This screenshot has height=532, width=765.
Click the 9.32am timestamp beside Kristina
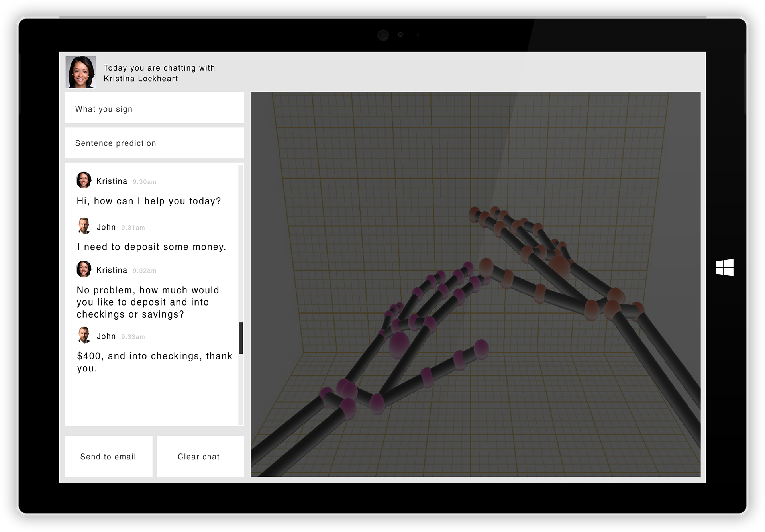144,271
